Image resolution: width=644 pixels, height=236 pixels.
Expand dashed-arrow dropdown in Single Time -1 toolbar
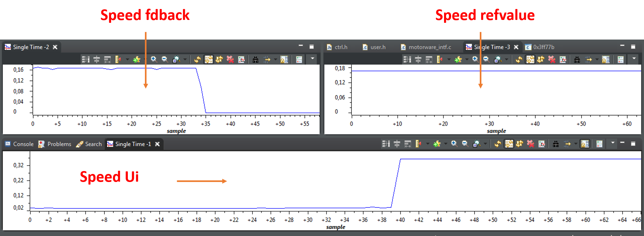point(576,144)
